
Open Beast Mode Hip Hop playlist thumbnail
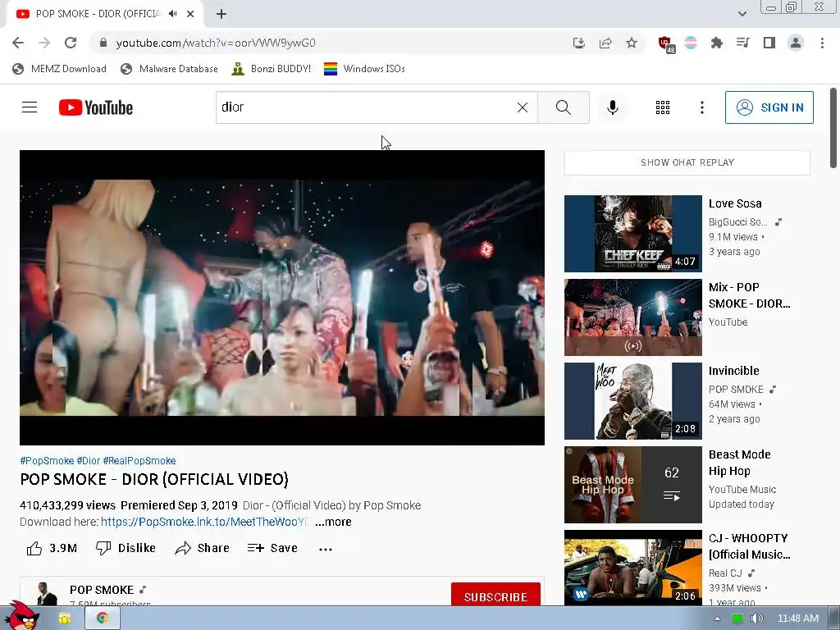pos(632,484)
